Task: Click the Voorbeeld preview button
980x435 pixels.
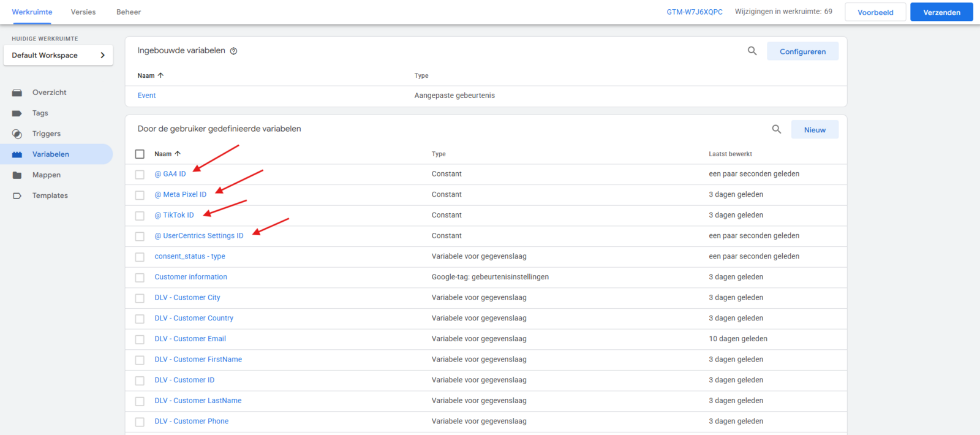Action: coord(875,12)
